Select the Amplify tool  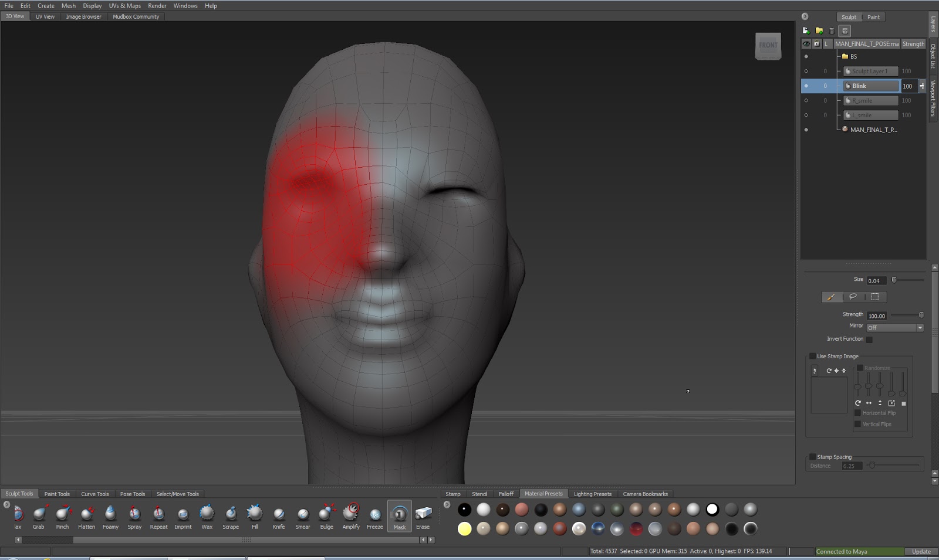[x=350, y=515]
